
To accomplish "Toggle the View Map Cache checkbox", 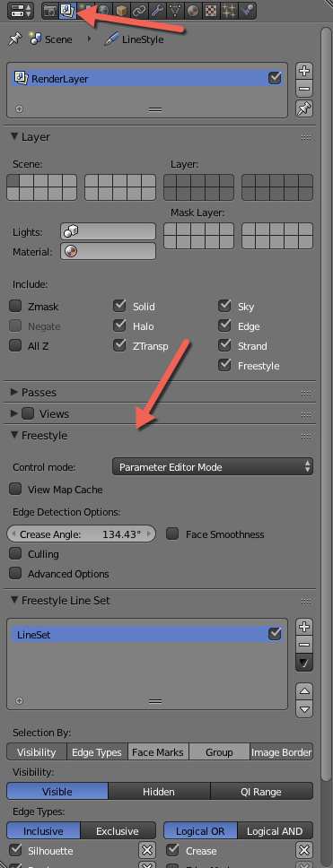I will pyautogui.click(x=15, y=490).
